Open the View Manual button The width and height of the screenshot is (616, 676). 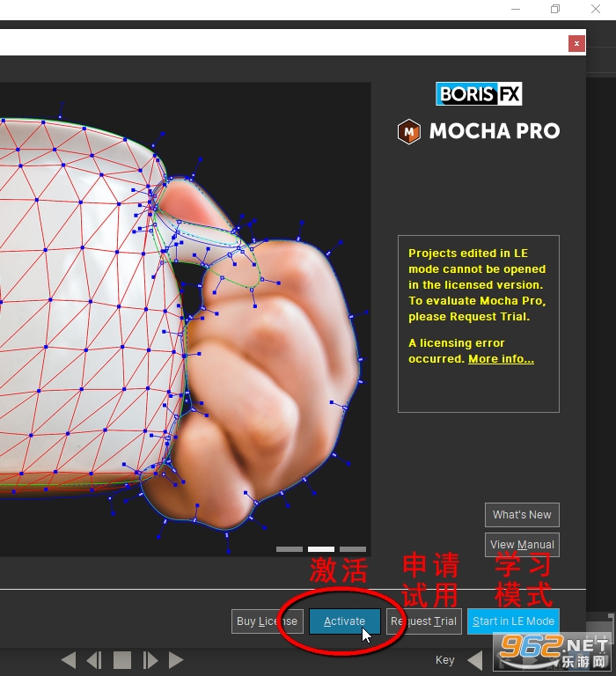coord(522,545)
